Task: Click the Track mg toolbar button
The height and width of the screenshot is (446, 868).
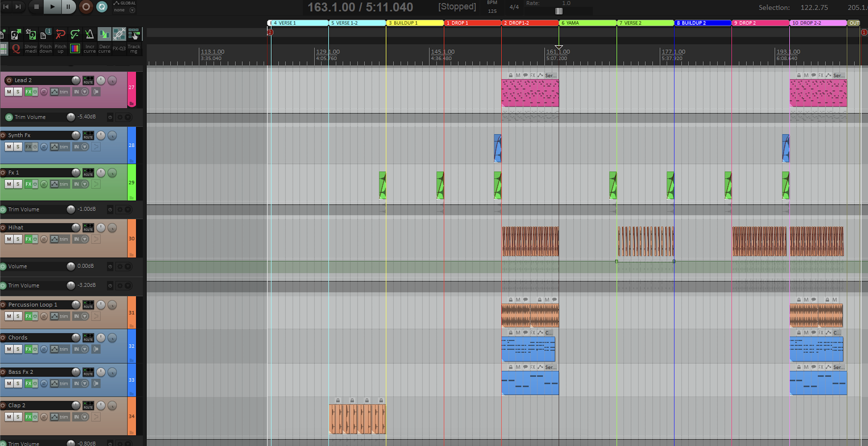Action: pyautogui.click(x=134, y=49)
